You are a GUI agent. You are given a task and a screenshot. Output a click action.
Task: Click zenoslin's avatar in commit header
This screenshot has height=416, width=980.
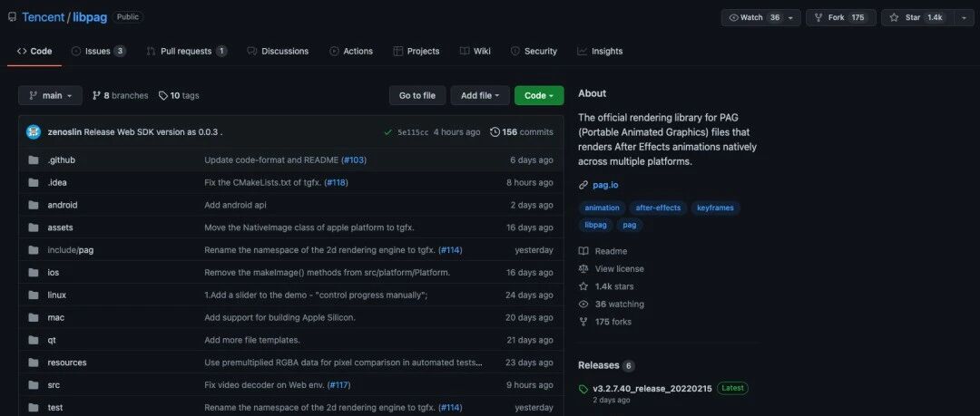(34, 131)
